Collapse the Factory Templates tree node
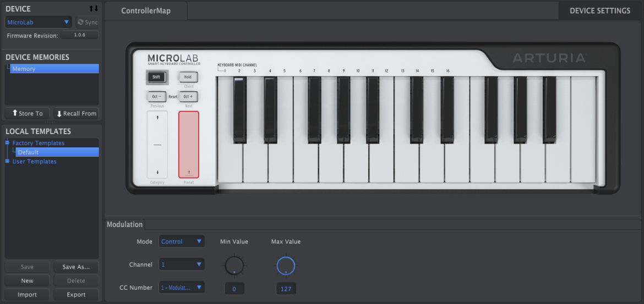The width and height of the screenshot is (644, 304). (x=7, y=143)
